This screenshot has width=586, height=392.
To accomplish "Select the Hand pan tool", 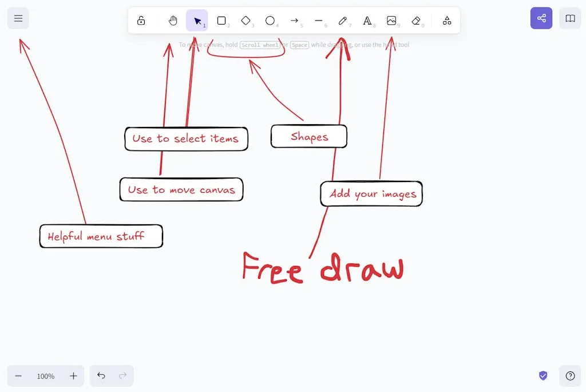I will click(173, 21).
